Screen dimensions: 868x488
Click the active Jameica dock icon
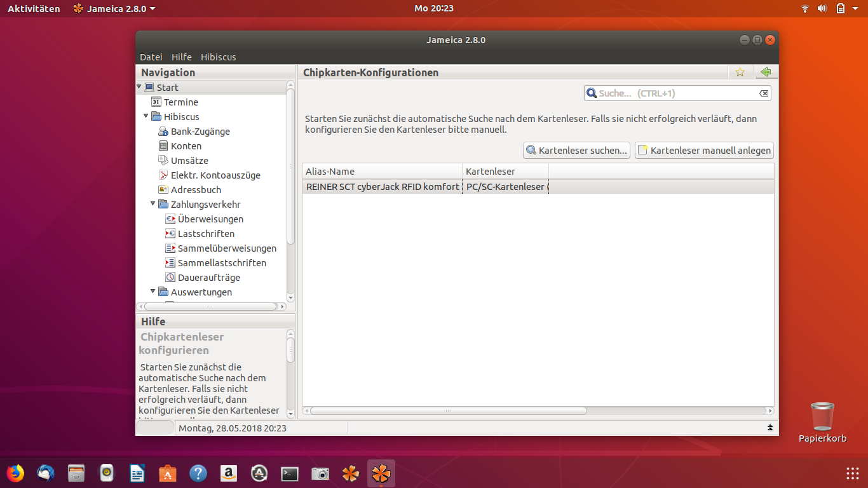[x=381, y=473]
